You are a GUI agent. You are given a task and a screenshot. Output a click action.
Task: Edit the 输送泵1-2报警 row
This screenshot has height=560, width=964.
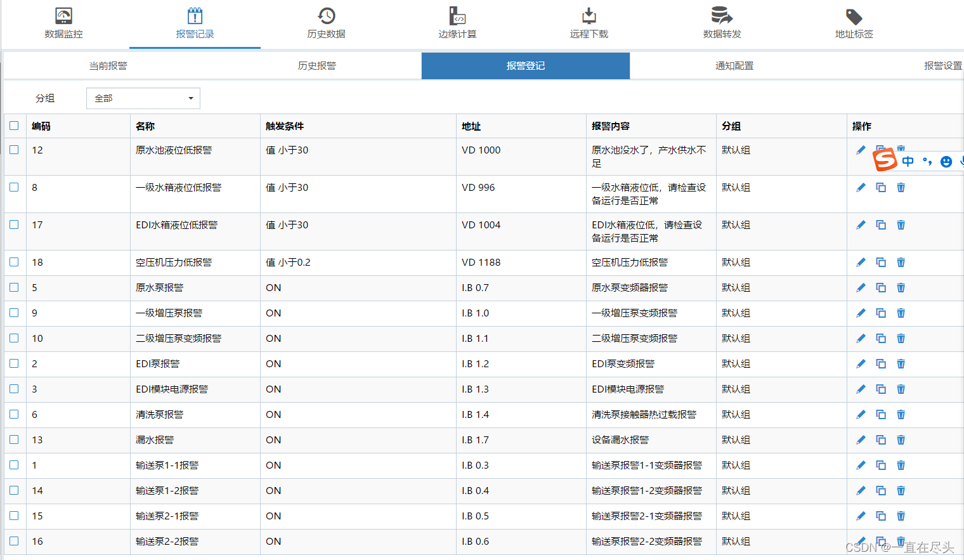coord(861,491)
